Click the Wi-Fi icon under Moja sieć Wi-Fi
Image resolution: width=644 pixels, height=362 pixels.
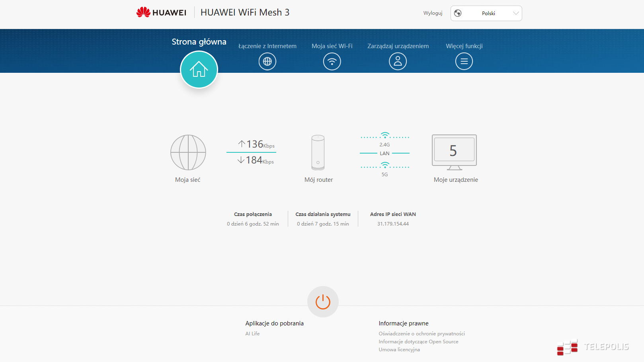click(332, 62)
